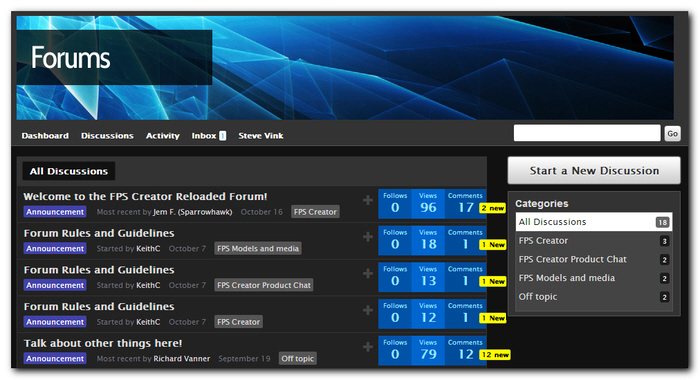
Task: Open the Inbox menu item
Action: tap(204, 136)
